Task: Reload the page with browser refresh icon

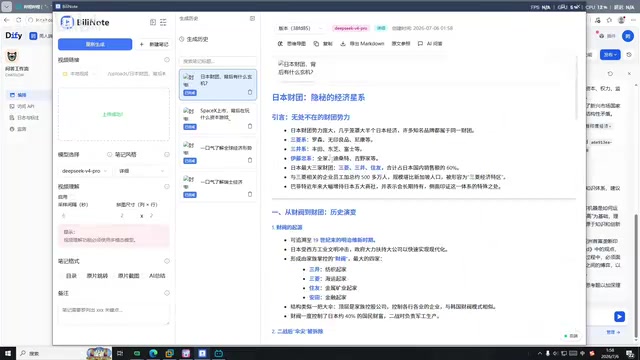Action: tap(19, 20)
